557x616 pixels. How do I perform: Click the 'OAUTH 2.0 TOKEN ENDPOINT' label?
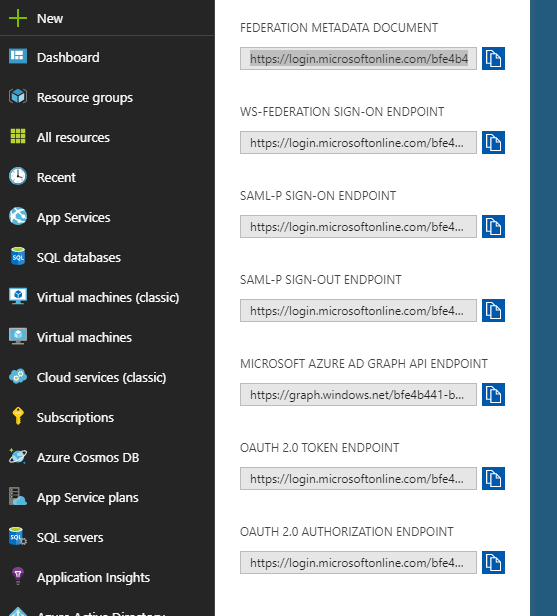click(x=320, y=448)
